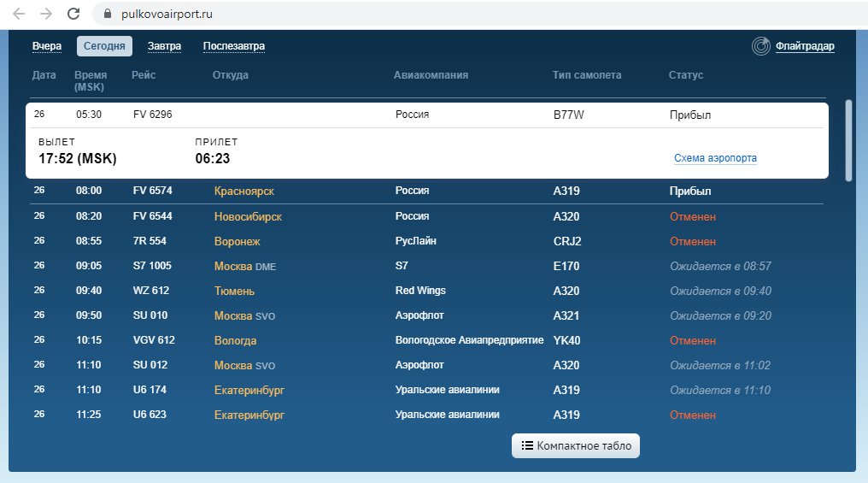This screenshot has height=483, width=868.
Task: Expand the FV 6544 Новосибирск flight row
Action: [427, 216]
